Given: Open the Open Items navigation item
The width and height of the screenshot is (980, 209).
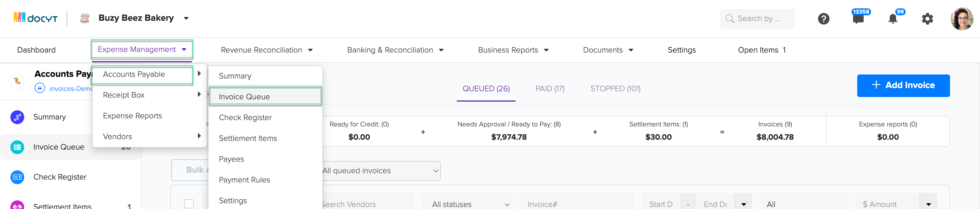Looking at the screenshot, I should coord(762,50).
